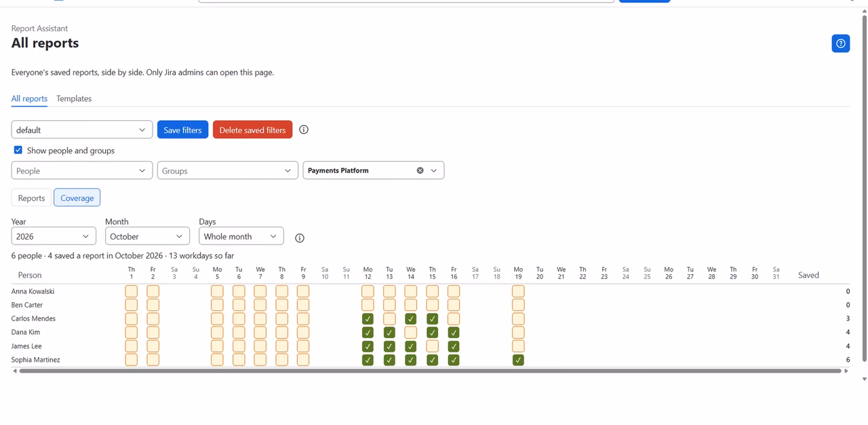Click Carlos Mendes' saved count 3
Viewport: 868px width, 425px height.
click(848, 318)
